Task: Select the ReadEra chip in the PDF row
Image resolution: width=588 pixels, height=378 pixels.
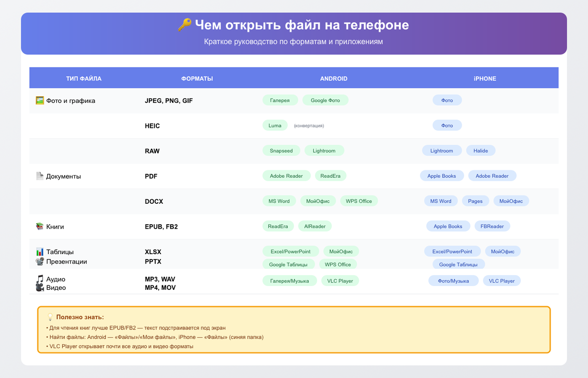Action: (x=331, y=176)
